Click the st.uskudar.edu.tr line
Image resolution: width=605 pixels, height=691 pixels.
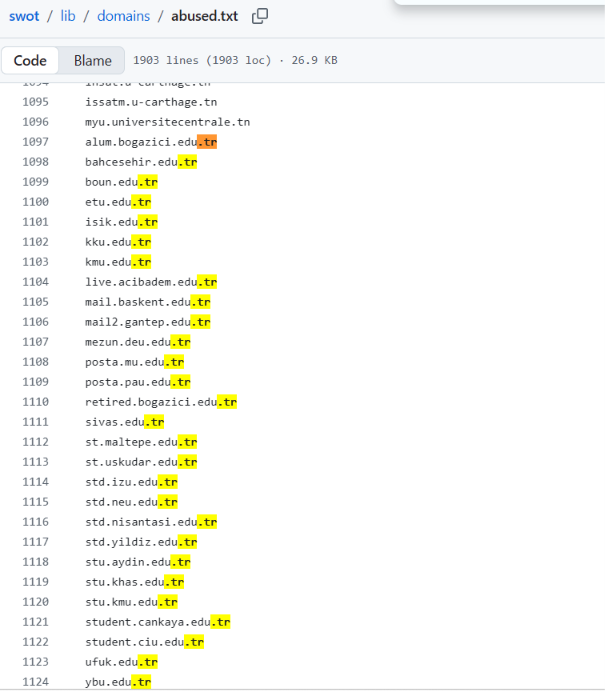point(141,462)
